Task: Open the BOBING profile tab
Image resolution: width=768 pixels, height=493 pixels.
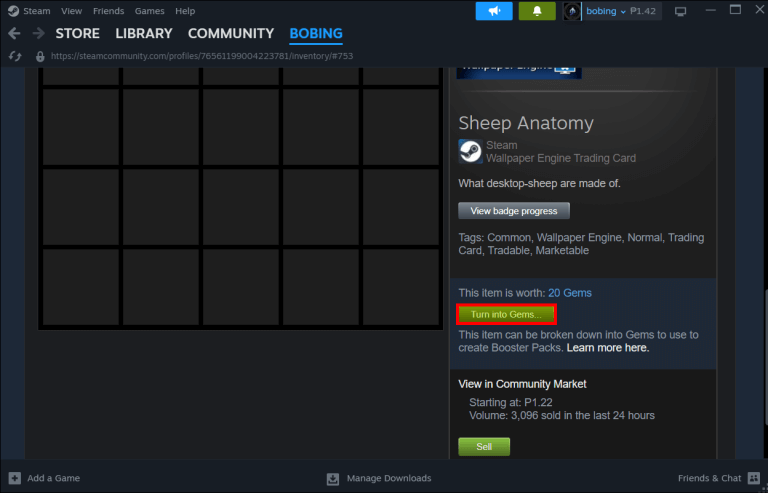Action: 316,33
